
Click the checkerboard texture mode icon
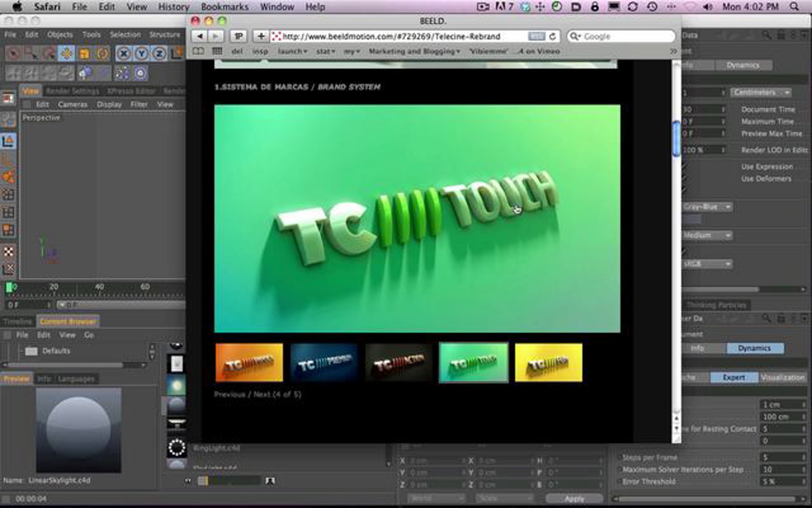8,251
